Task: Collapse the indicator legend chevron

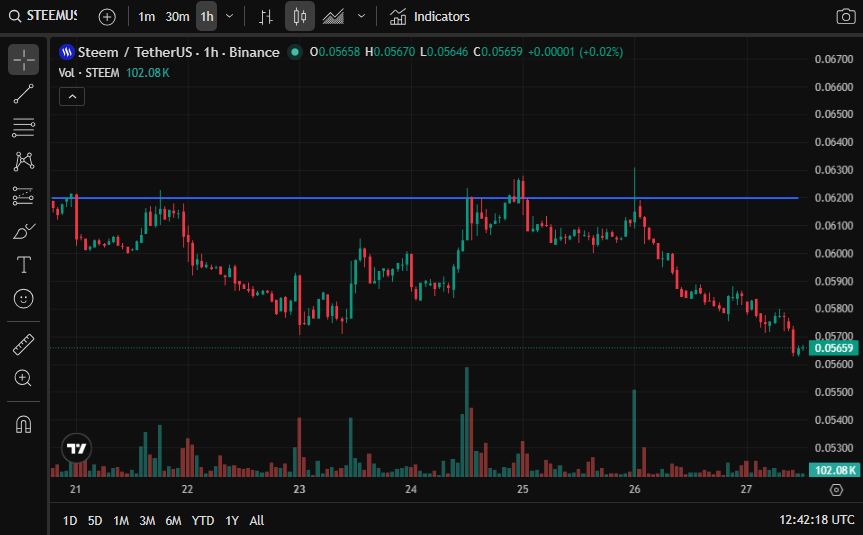Action: pos(72,97)
